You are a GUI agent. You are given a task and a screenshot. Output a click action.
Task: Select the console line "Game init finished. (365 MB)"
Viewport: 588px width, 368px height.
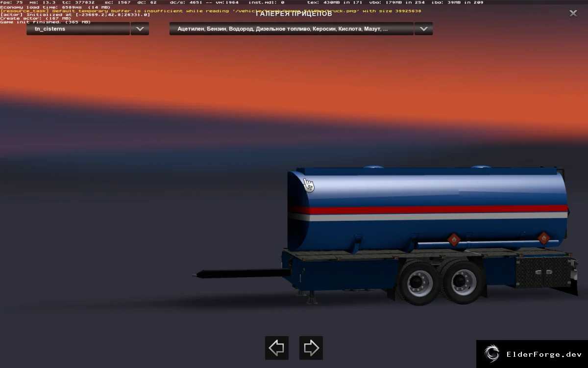pyautogui.click(x=46, y=22)
